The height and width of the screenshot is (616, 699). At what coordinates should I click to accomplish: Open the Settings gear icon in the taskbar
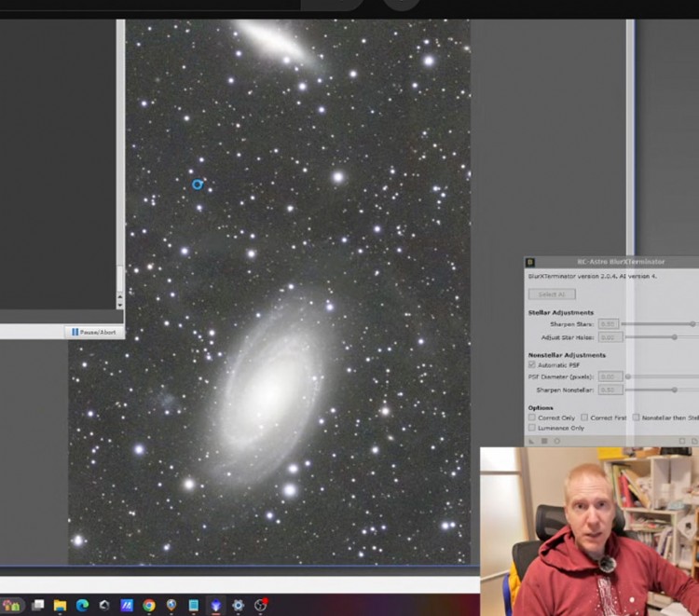(238, 606)
